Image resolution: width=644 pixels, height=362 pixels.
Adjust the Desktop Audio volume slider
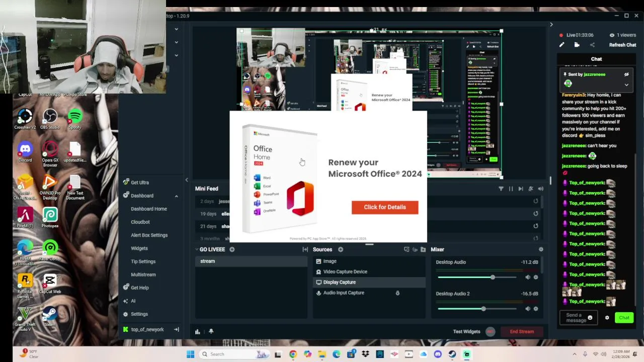point(477,278)
